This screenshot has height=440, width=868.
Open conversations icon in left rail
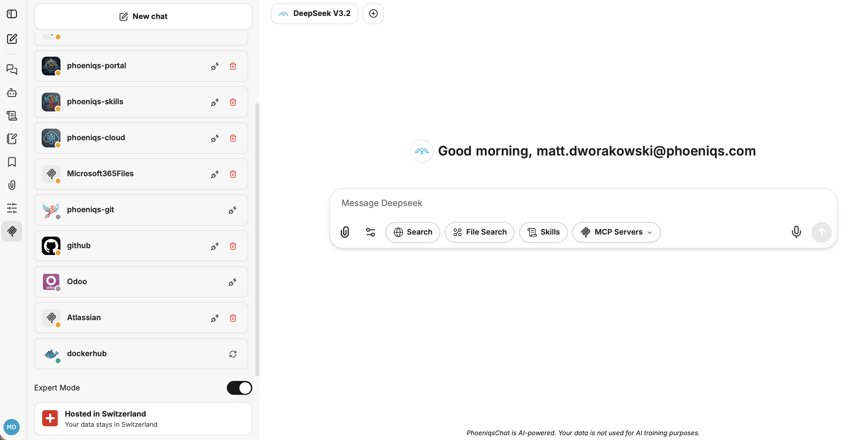point(12,70)
